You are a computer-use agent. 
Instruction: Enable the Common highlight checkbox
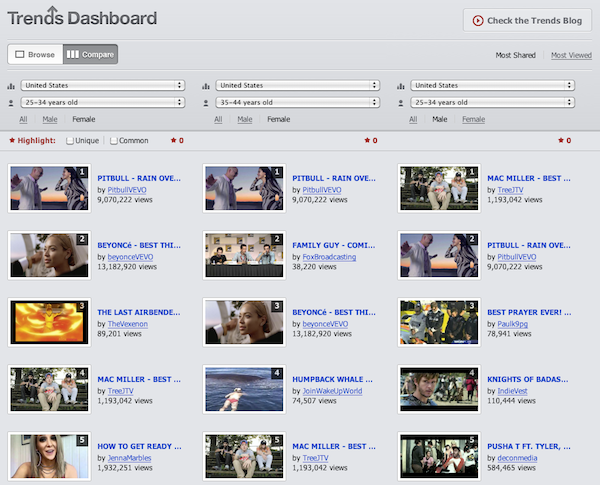coord(114,141)
